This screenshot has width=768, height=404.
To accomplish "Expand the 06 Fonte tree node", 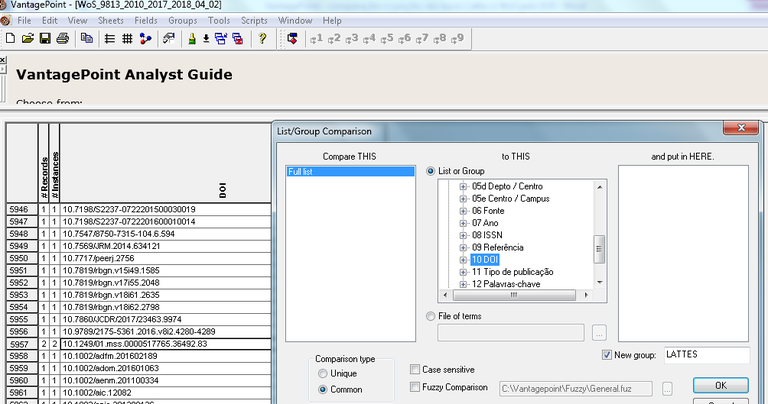I will 463,211.
